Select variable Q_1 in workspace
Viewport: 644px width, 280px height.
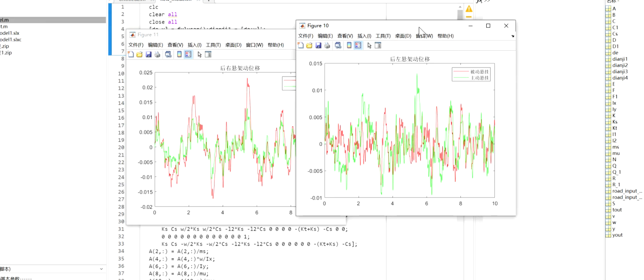(x=616, y=172)
